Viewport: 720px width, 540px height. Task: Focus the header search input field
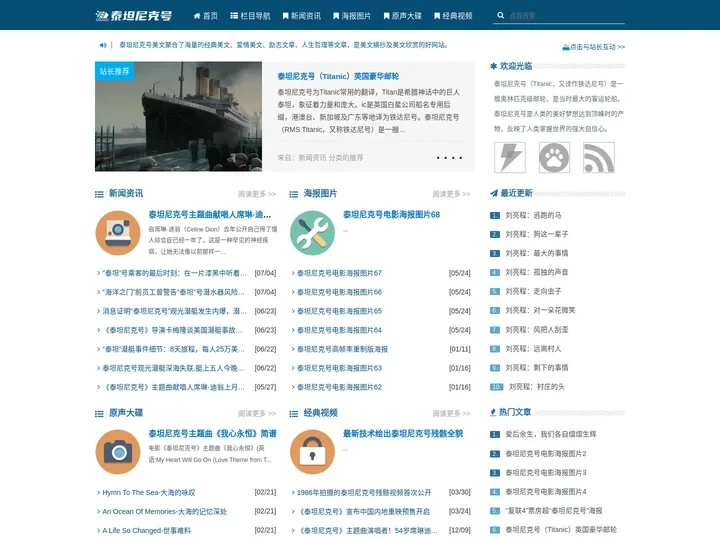[566, 15]
